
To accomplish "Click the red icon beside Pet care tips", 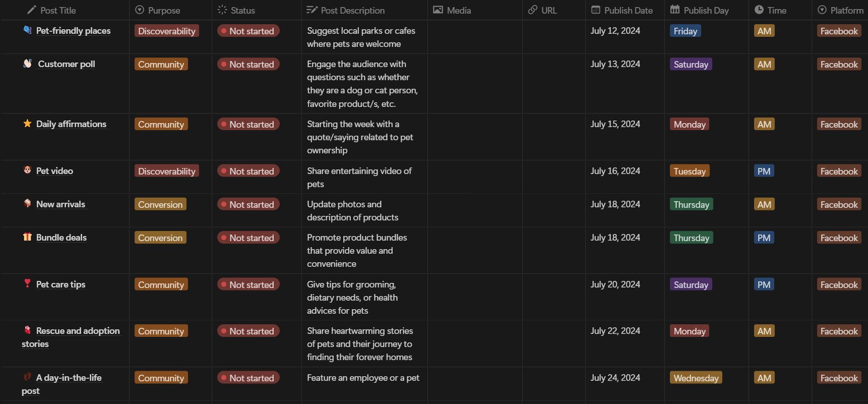I will [27, 284].
